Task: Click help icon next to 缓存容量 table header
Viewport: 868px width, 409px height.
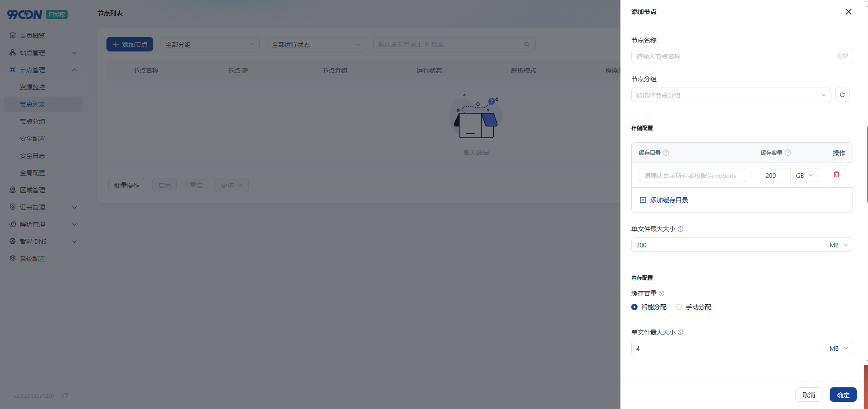Action: point(788,153)
